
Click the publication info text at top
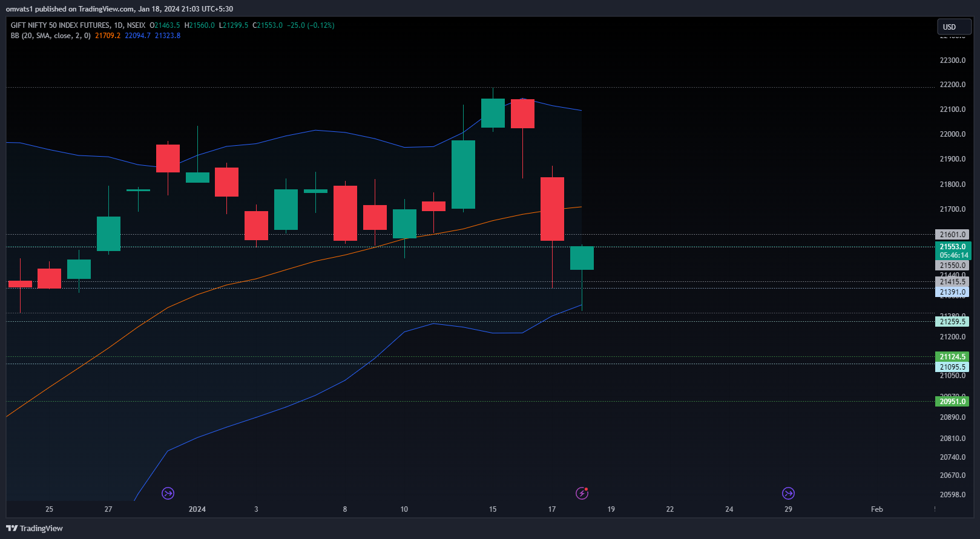[119, 9]
